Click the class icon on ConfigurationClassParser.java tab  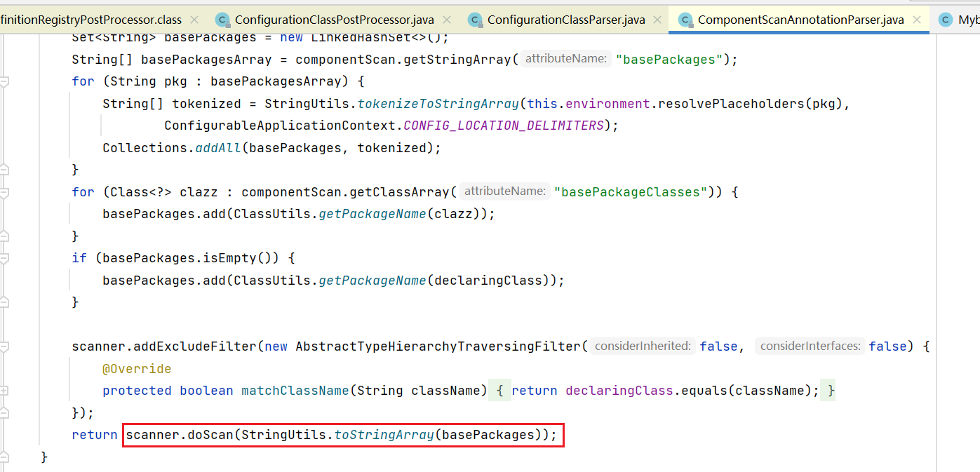[x=475, y=20]
